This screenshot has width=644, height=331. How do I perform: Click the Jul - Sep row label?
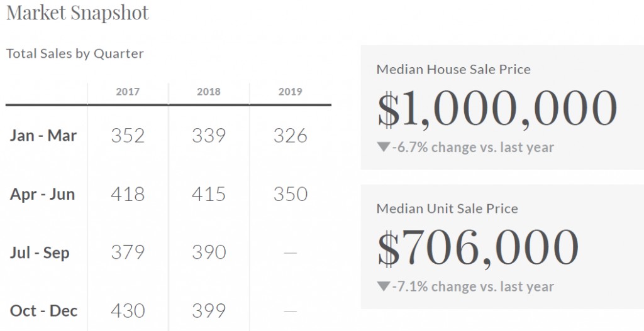tap(40, 253)
